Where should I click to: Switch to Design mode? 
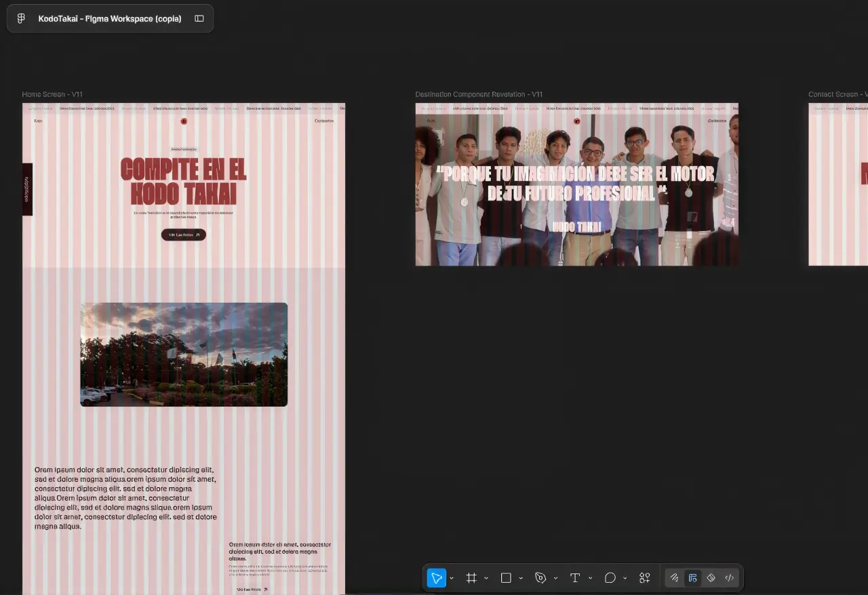coord(692,578)
